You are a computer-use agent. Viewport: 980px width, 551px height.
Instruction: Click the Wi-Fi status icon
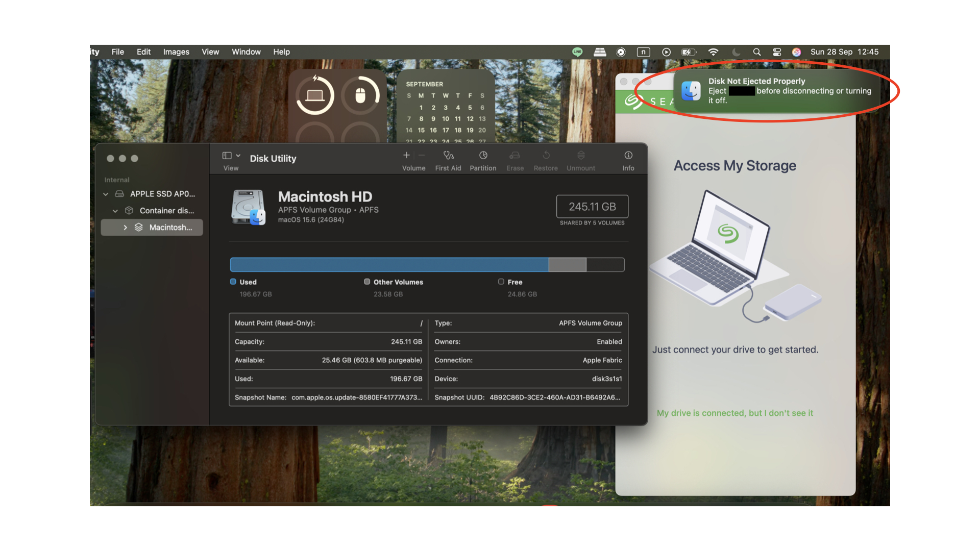pos(713,52)
